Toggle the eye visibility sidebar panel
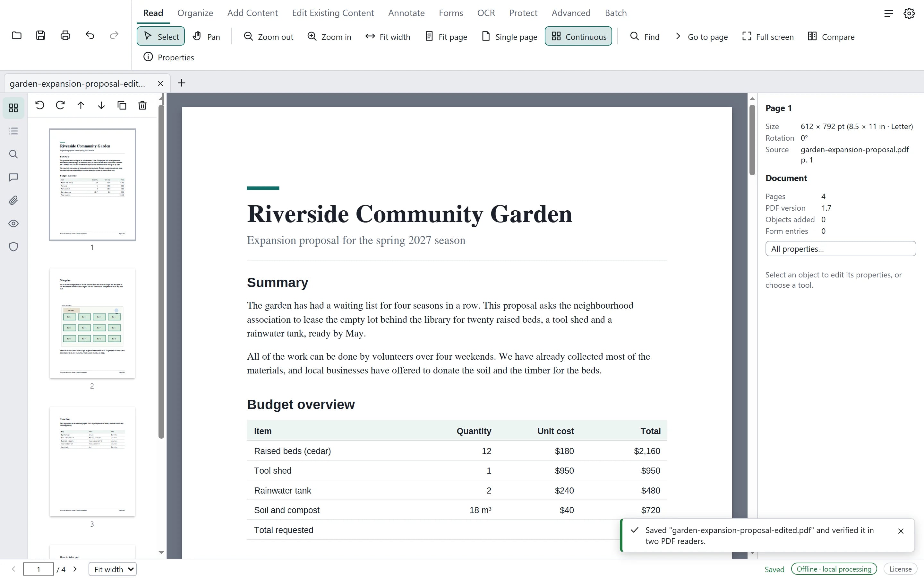This screenshot has height=578, width=924. (13, 223)
